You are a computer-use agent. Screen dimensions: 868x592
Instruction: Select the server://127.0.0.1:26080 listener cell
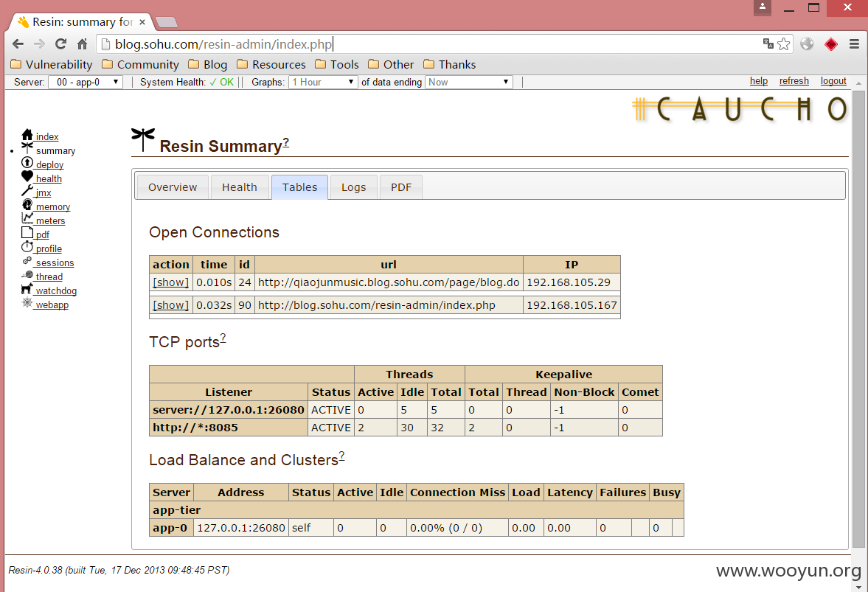pos(229,410)
